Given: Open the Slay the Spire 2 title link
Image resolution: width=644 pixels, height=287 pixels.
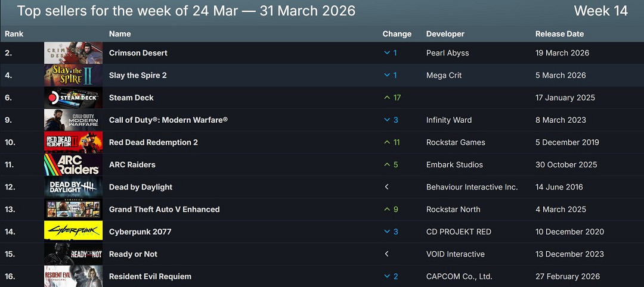Looking at the screenshot, I should point(138,75).
